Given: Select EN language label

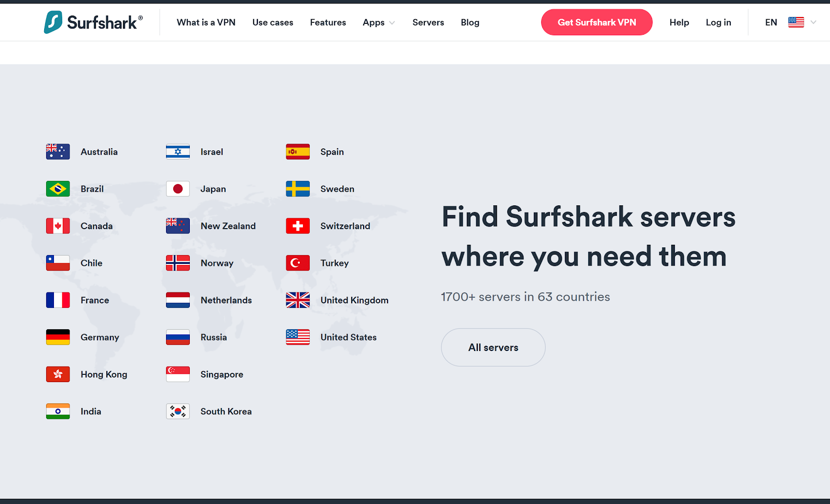Looking at the screenshot, I should pyautogui.click(x=771, y=22).
